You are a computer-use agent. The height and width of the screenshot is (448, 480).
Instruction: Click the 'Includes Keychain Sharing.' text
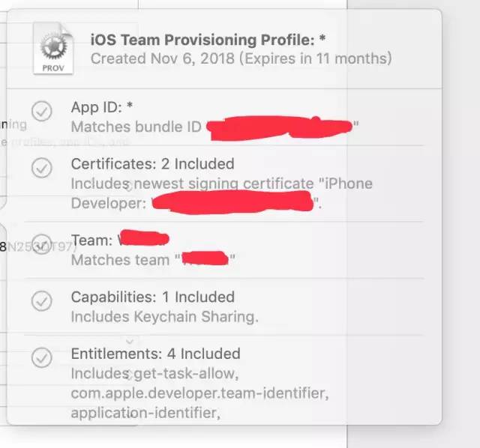164,316
